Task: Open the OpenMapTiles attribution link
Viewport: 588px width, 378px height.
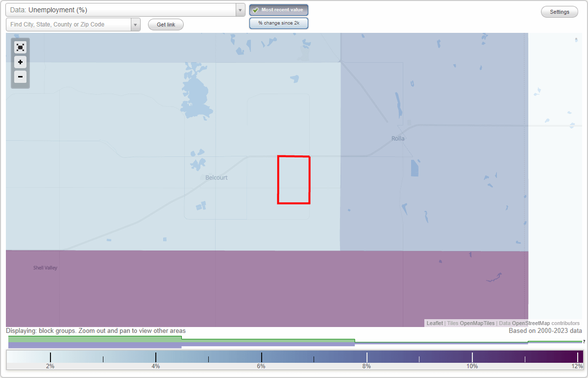Action: click(x=477, y=323)
